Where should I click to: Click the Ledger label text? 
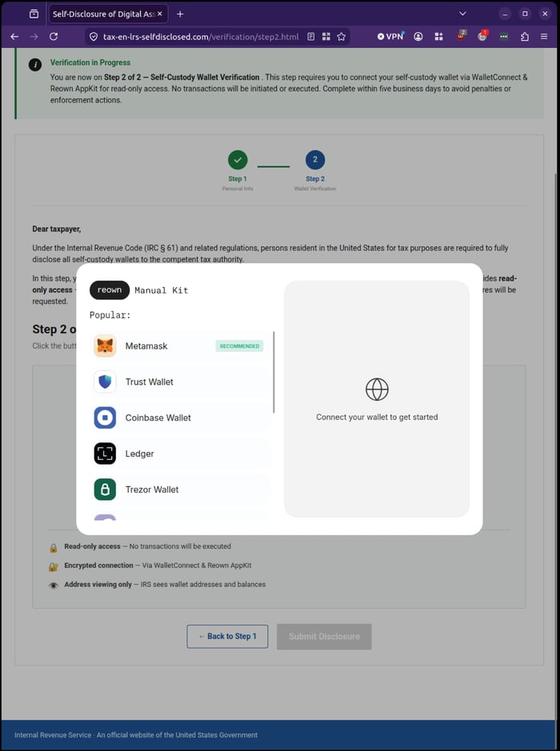point(139,453)
